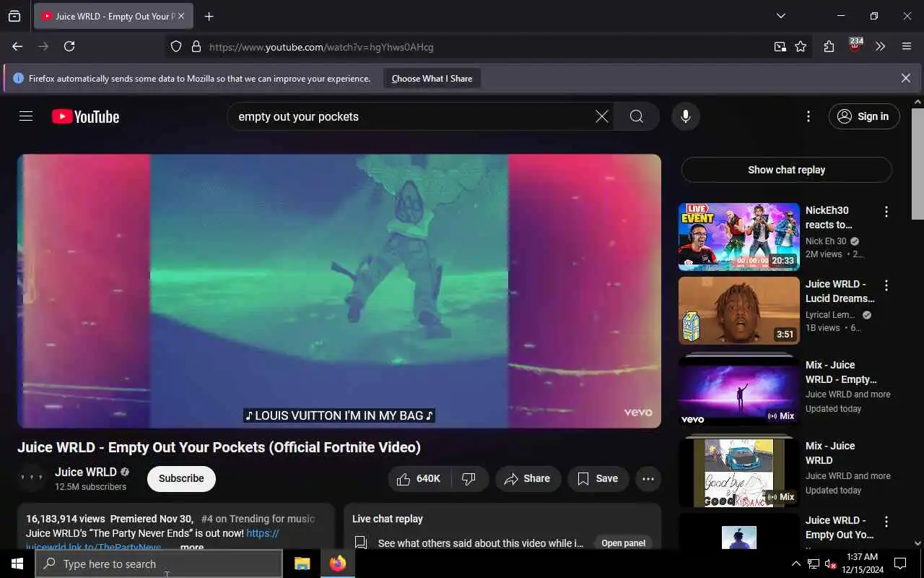Screen dimensions: 924x578
Task: Focus the YouTube search input field
Action: coord(411,116)
